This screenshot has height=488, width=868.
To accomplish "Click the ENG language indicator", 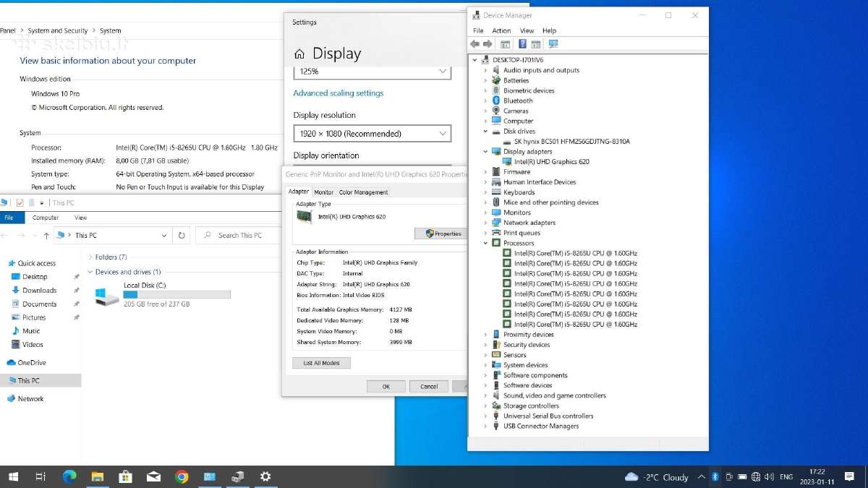I will pyautogui.click(x=786, y=477).
